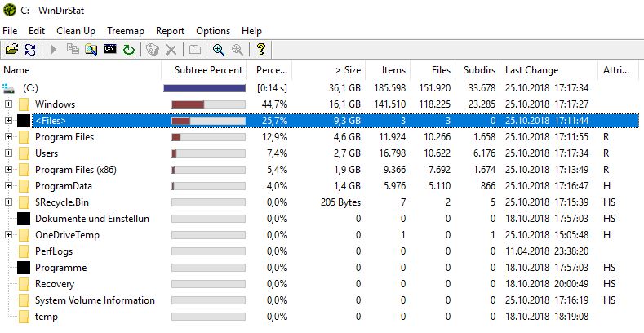Sort by the Files column header
Image resolution: width=644 pixels, height=333 pixels.
pyautogui.click(x=433, y=70)
